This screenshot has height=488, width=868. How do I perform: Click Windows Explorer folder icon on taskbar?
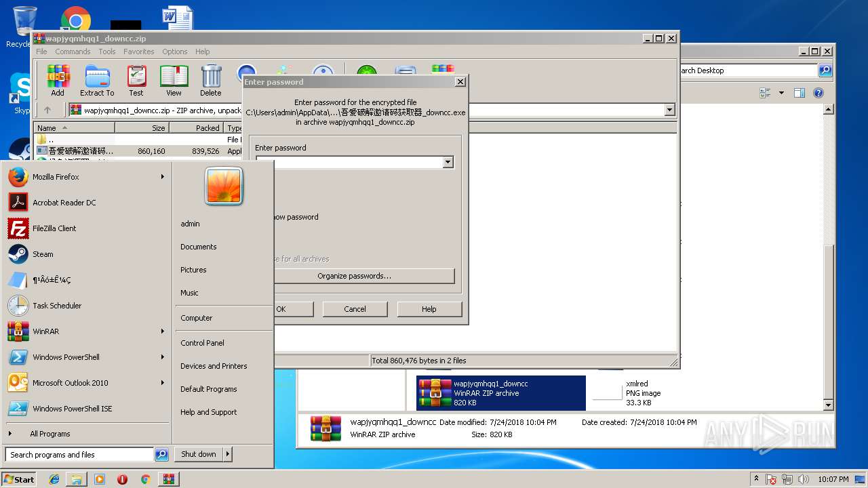(x=77, y=479)
